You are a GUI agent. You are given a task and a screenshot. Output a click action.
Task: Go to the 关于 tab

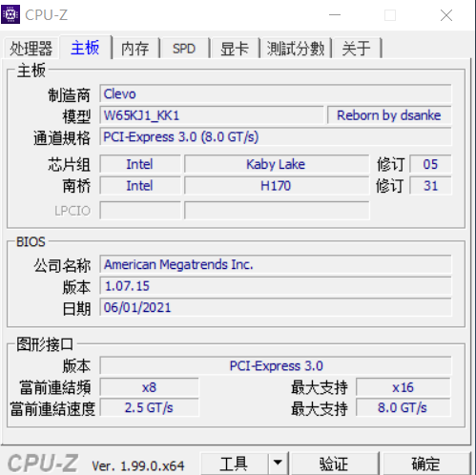[x=356, y=49]
